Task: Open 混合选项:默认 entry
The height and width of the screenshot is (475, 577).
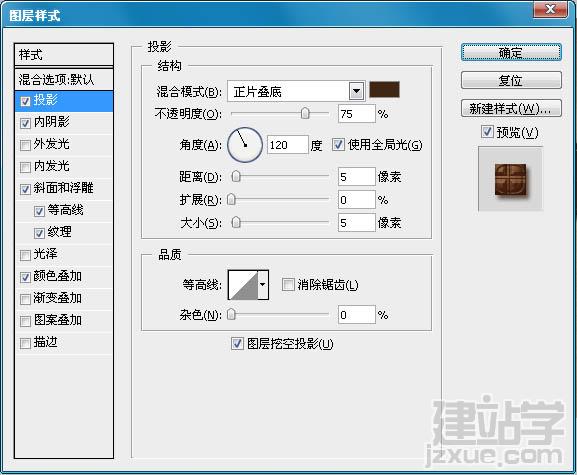Action: point(64,79)
